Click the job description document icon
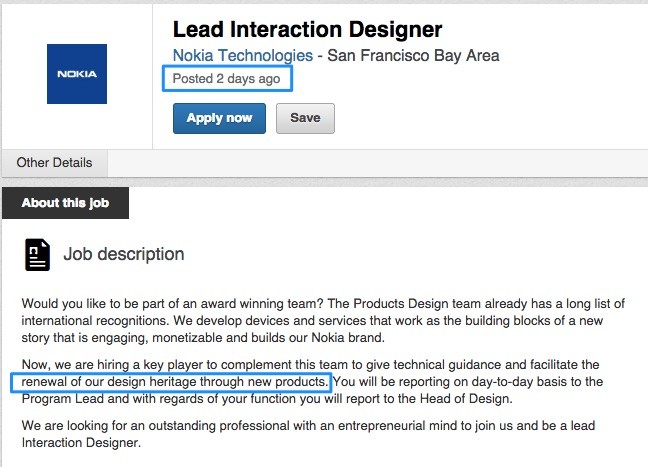This screenshot has width=648, height=467. point(37,254)
